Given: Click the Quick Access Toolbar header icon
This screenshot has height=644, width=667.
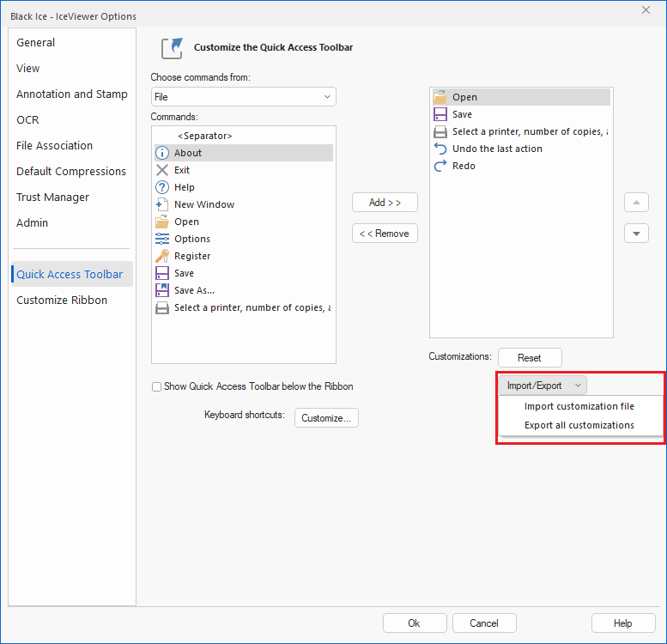Looking at the screenshot, I should pyautogui.click(x=172, y=48).
